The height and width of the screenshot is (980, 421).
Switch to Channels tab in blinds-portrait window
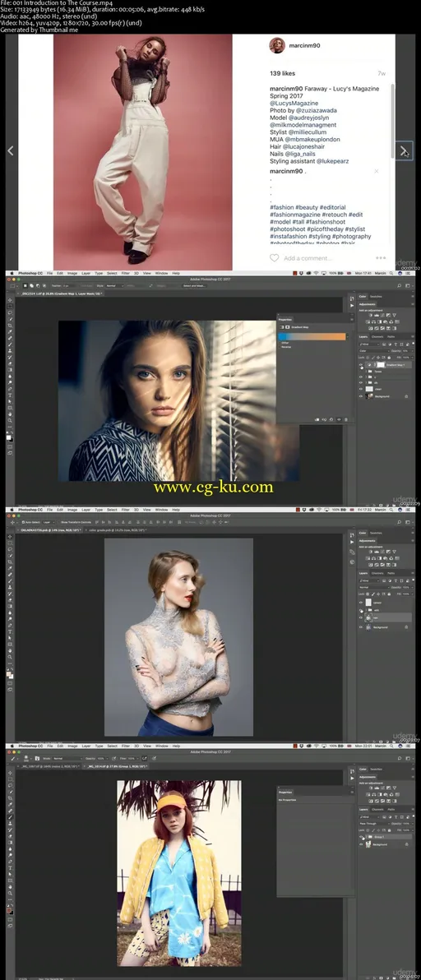(377, 337)
